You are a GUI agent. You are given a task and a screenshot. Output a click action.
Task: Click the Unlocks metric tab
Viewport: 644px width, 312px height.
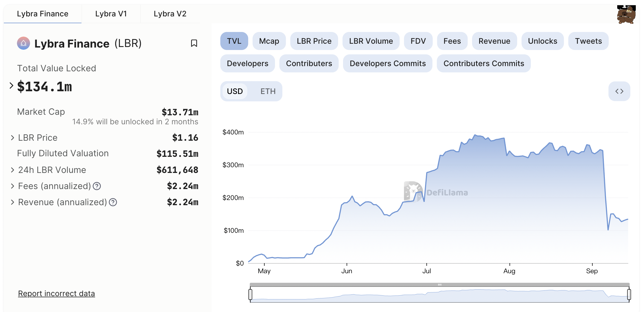click(x=542, y=41)
